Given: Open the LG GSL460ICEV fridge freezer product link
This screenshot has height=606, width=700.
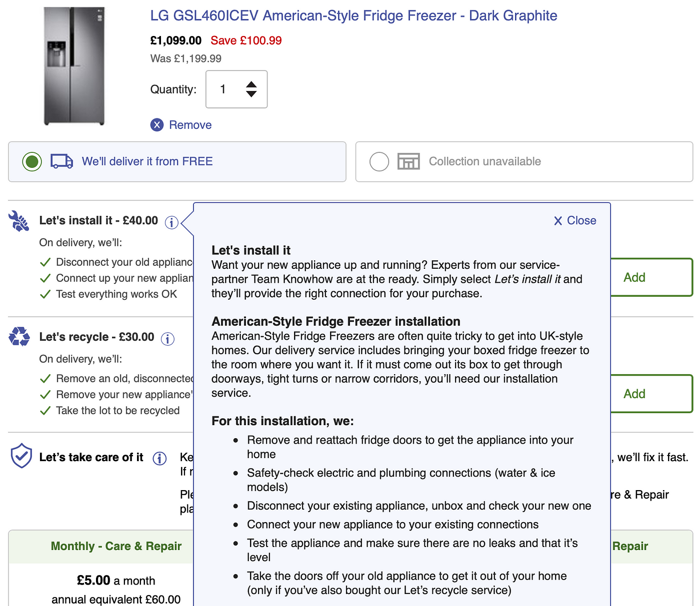Looking at the screenshot, I should (353, 16).
